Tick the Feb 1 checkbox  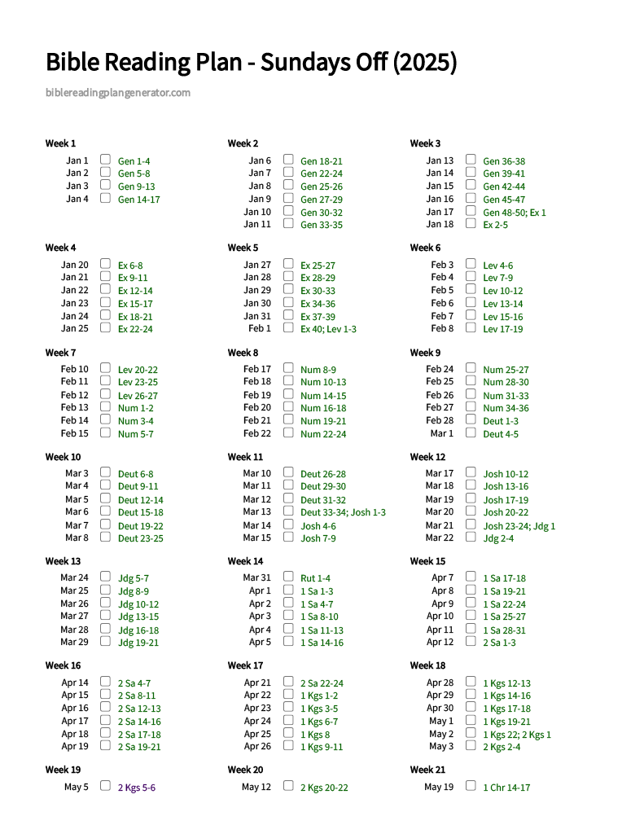click(x=288, y=327)
